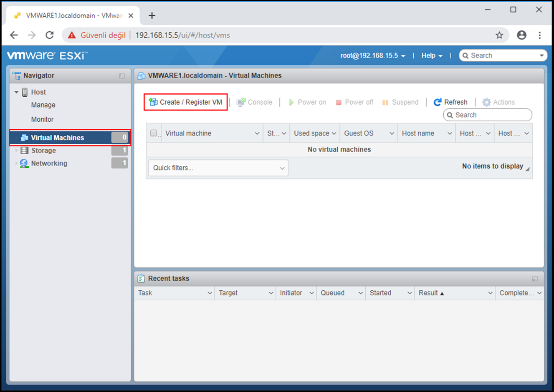
Task: Open a new browser tab
Action: click(152, 15)
